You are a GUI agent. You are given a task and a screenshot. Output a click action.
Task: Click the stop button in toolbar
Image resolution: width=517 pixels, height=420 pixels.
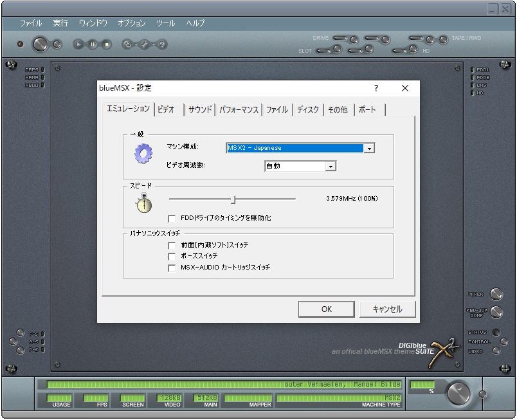pyautogui.click(x=107, y=44)
